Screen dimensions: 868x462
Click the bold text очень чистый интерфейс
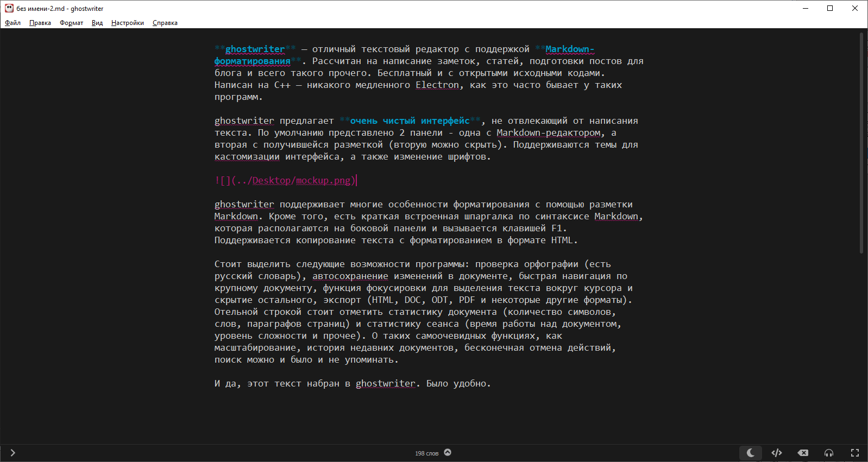410,121
